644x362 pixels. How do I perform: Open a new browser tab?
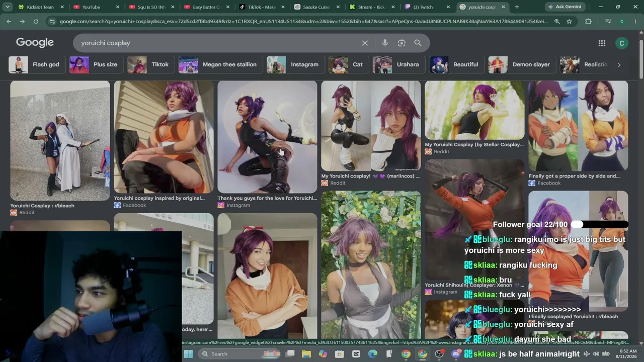tap(517, 7)
